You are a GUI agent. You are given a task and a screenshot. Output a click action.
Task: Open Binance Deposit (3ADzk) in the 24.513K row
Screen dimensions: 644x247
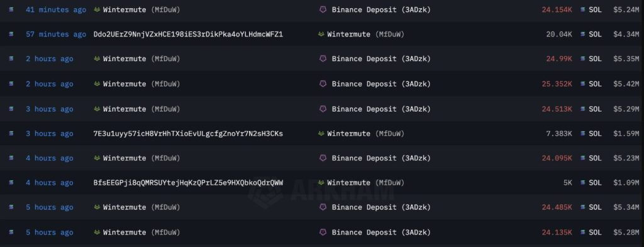[x=381, y=108]
